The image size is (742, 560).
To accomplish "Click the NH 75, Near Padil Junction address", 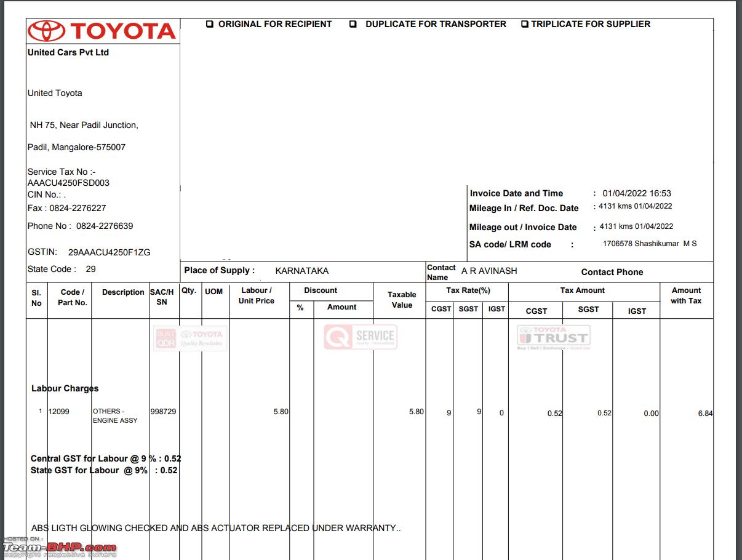I will pyautogui.click(x=84, y=125).
